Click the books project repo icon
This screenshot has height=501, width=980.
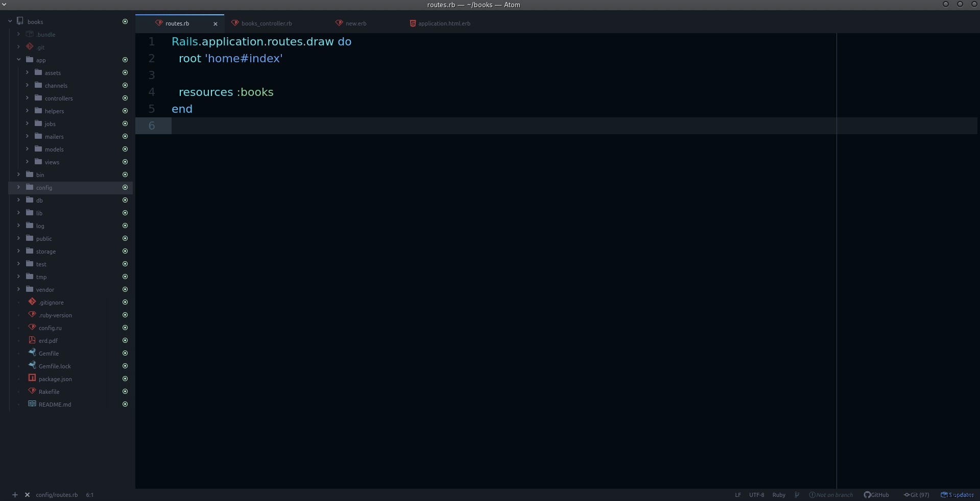click(20, 21)
